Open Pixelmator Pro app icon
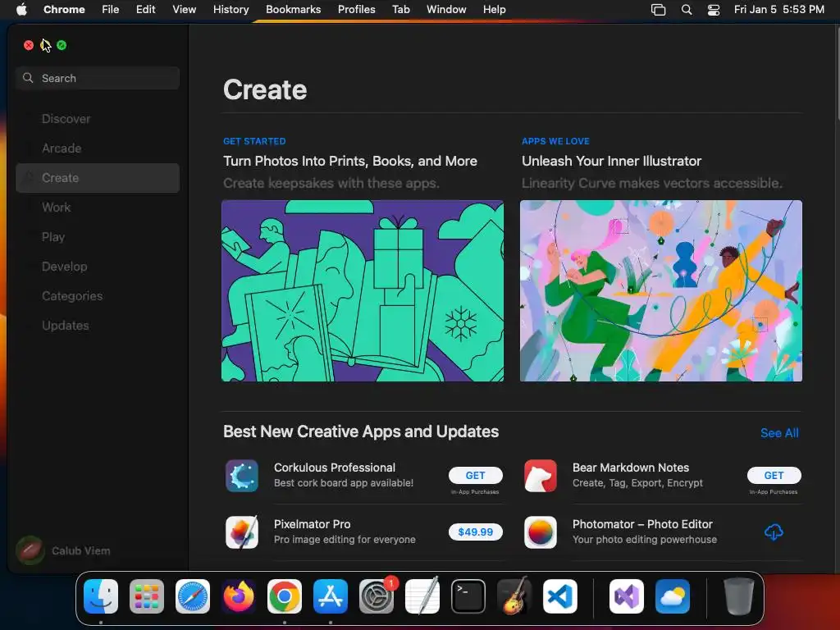 point(242,532)
